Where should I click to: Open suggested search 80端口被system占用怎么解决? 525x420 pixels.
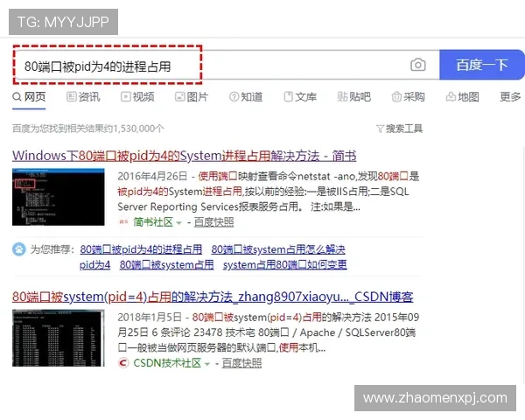click(x=278, y=249)
